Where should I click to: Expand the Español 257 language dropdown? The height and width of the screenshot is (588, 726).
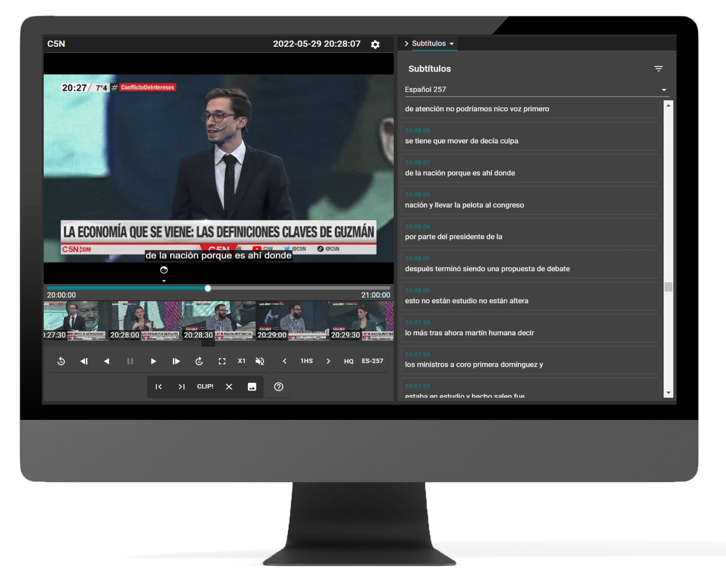point(536,89)
